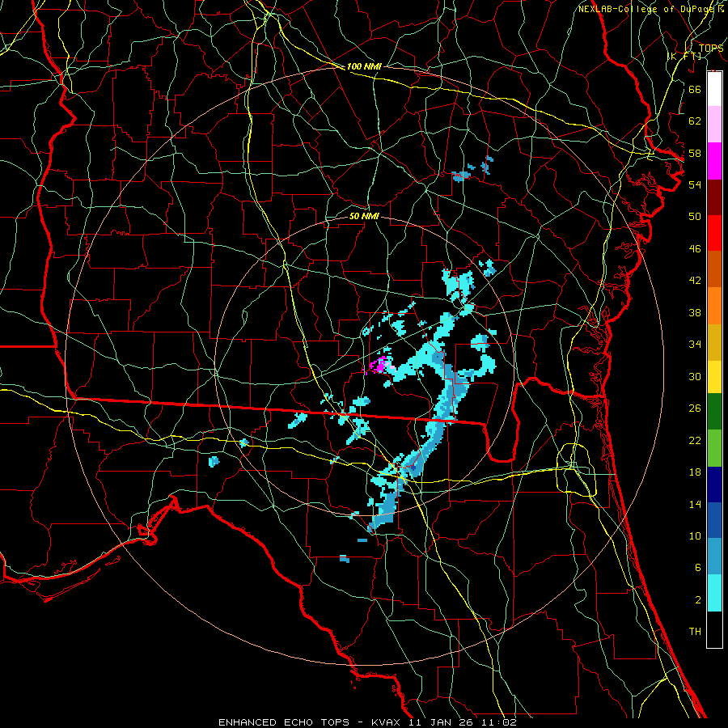The width and height of the screenshot is (728, 728).
Task: Select the navy blue legend swatch
Action: pos(714,485)
